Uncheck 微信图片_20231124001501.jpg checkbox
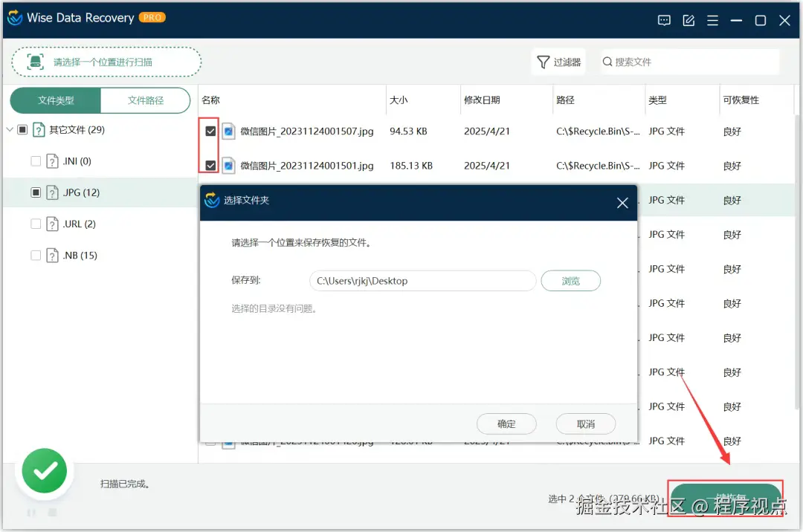Image resolution: width=803 pixels, height=532 pixels. (210, 165)
